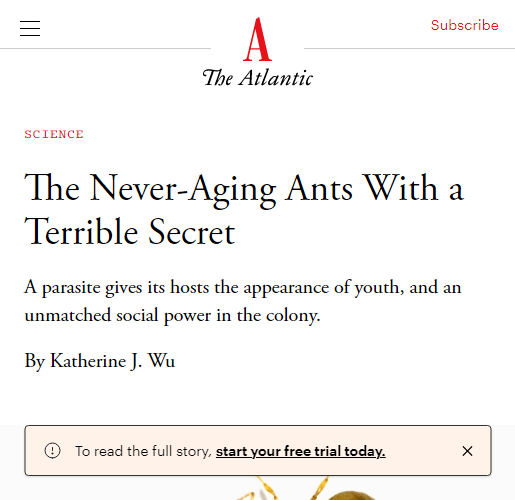This screenshot has width=515, height=500.
Task: Click the word 'By' in the byline
Action: [35, 361]
